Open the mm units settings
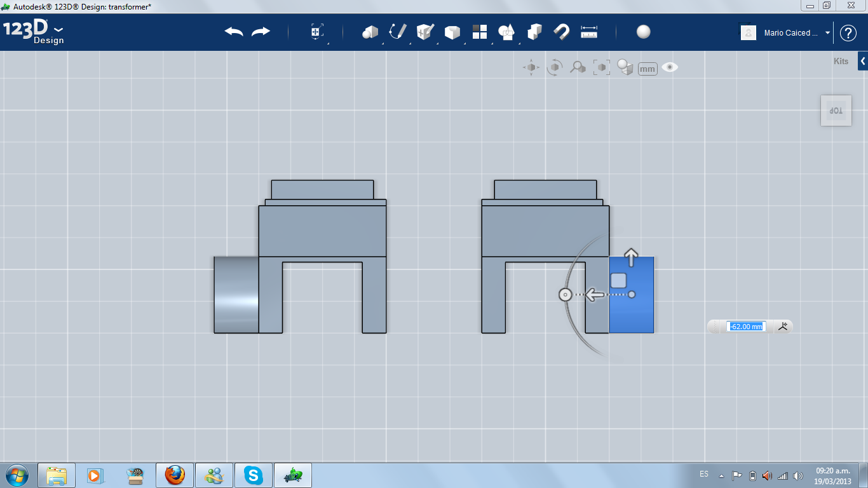This screenshot has height=488, width=868. (648, 69)
